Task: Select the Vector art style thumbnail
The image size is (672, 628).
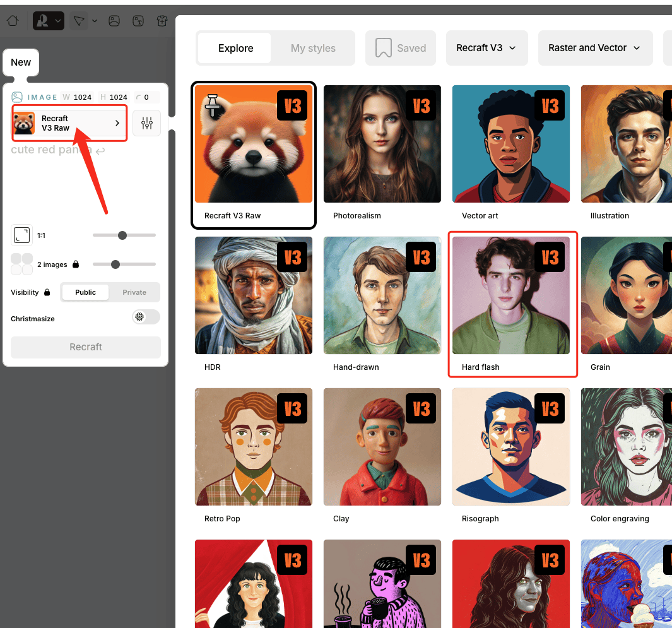Action: [x=511, y=144]
